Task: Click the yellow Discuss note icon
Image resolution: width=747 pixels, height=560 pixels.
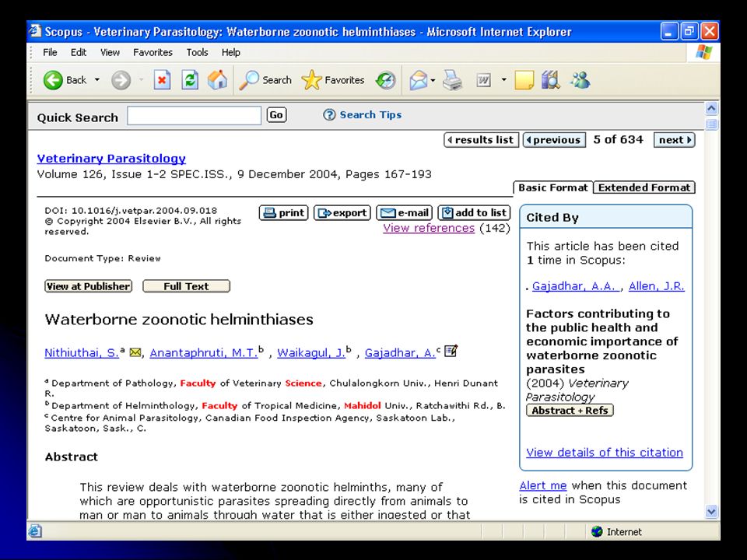Action: 524,80
